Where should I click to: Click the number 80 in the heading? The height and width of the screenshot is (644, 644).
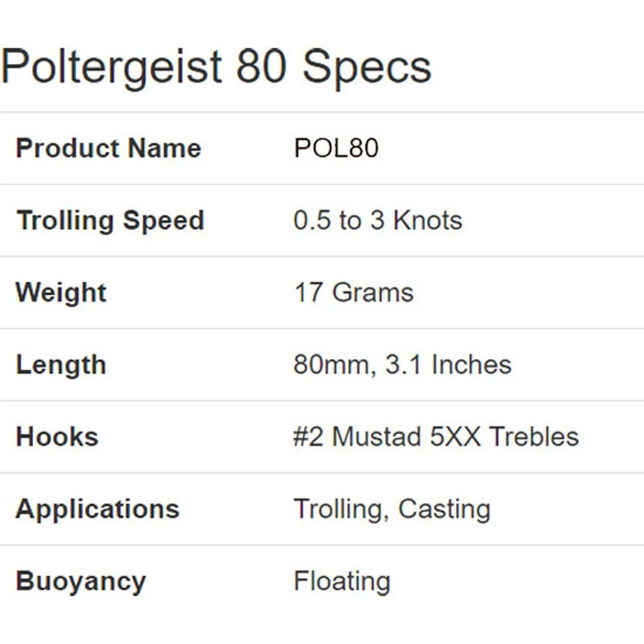(x=261, y=66)
